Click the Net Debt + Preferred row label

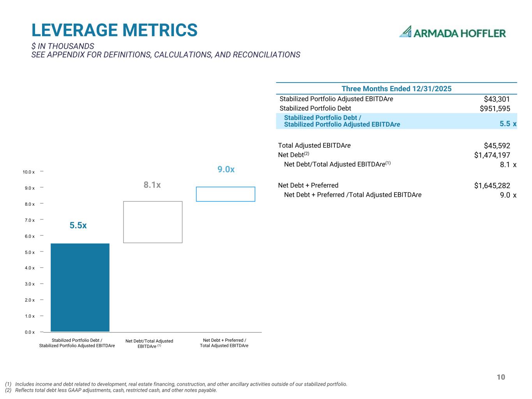point(308,185)
